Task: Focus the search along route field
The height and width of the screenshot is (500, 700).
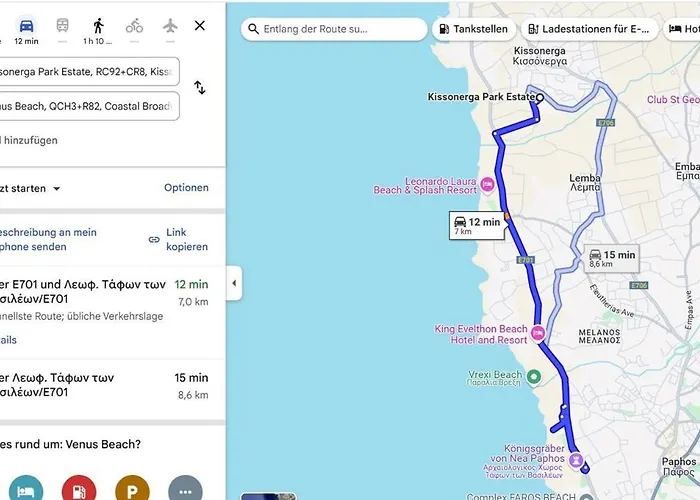Action: [x=334, y=29]
